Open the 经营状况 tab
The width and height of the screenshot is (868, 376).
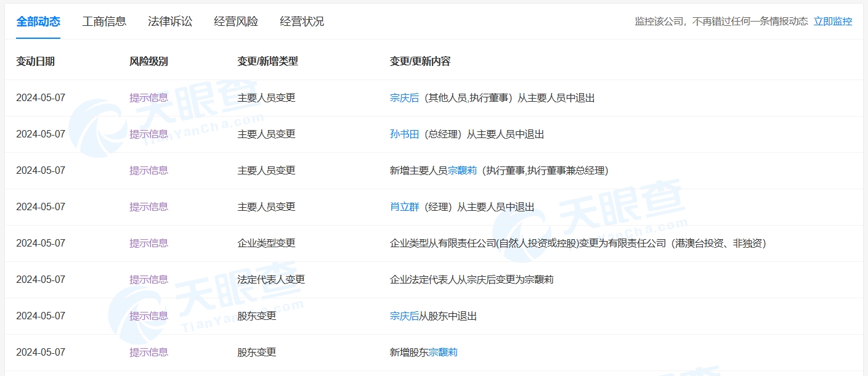click(302, 22)
